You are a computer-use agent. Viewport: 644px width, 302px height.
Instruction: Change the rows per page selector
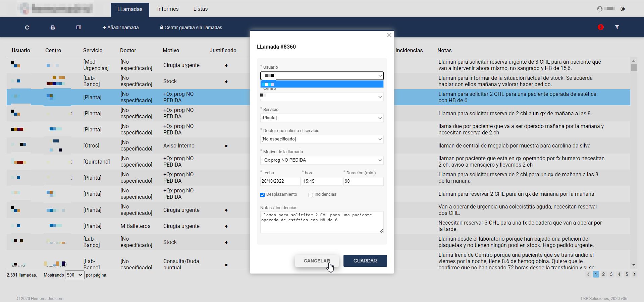tap(74, 275)
